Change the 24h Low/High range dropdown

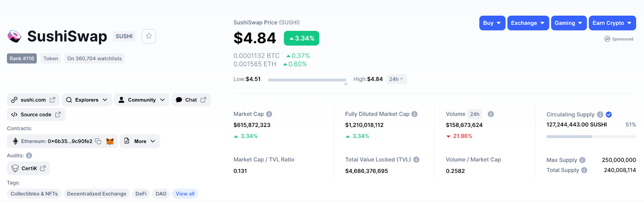click(x=396, y=79)
